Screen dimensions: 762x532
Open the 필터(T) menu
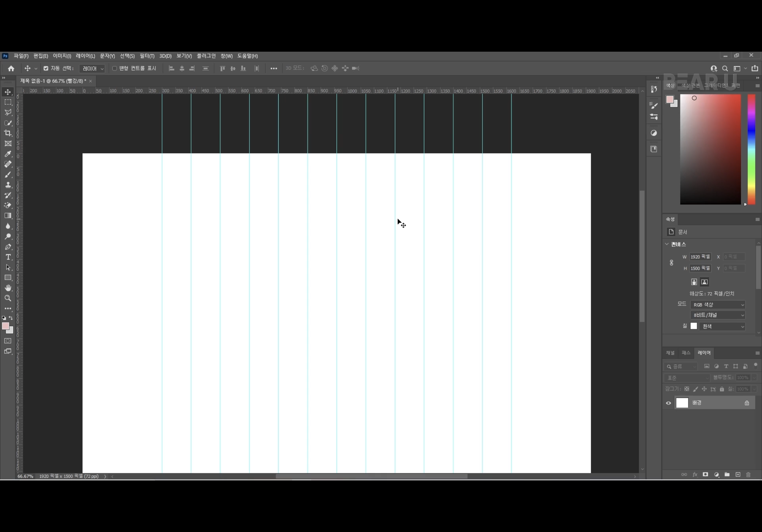(147, 56)
